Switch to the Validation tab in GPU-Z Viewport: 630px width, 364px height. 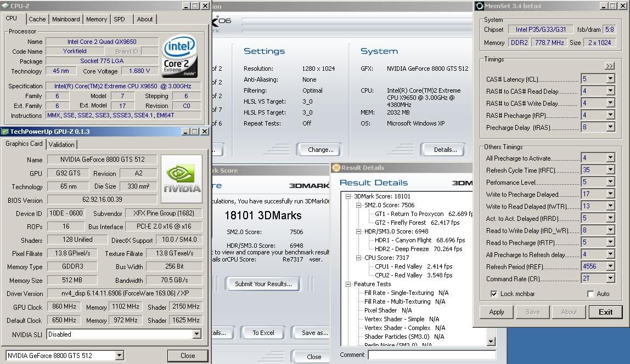(61, 145)
